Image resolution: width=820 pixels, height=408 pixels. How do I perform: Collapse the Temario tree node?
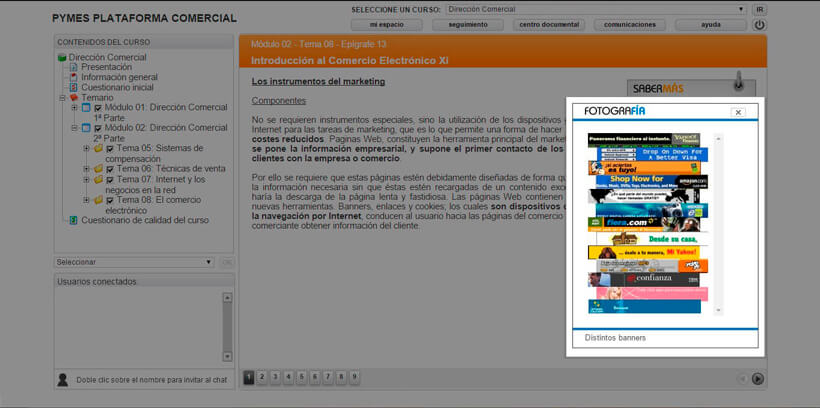[x=62, y=98]
